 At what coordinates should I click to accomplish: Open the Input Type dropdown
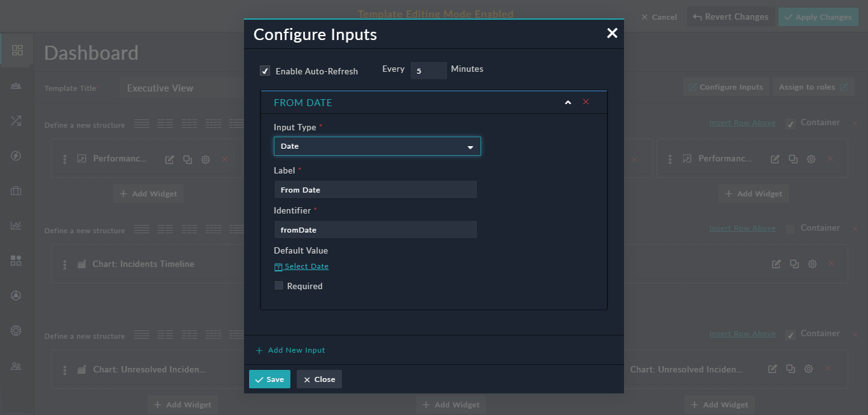point(377,146)
